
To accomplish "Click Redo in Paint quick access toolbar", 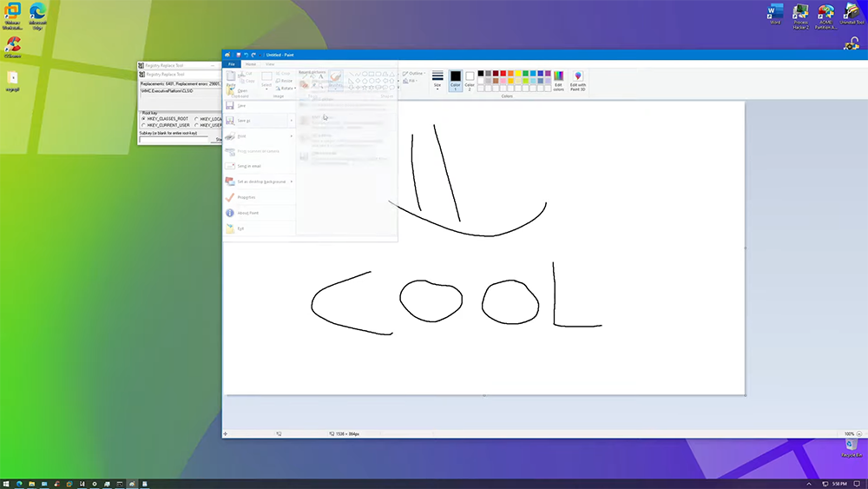I will 253,55.
